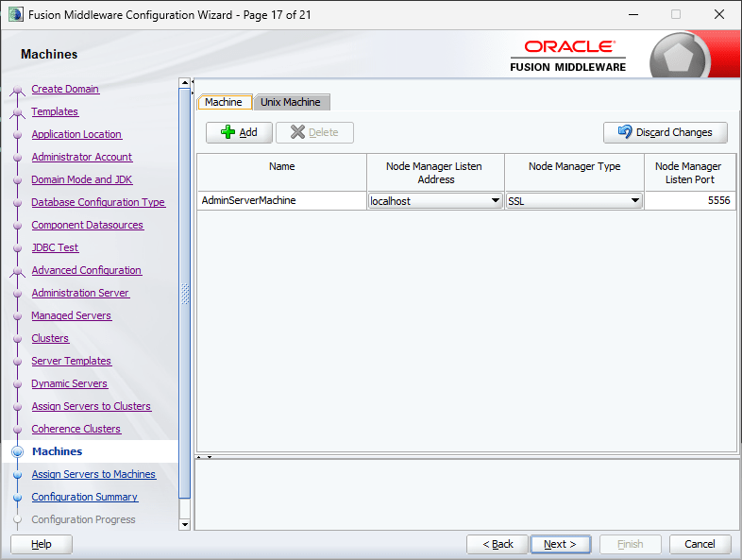
Task: Go to JDBC Test step
Action: click(55, 248)
